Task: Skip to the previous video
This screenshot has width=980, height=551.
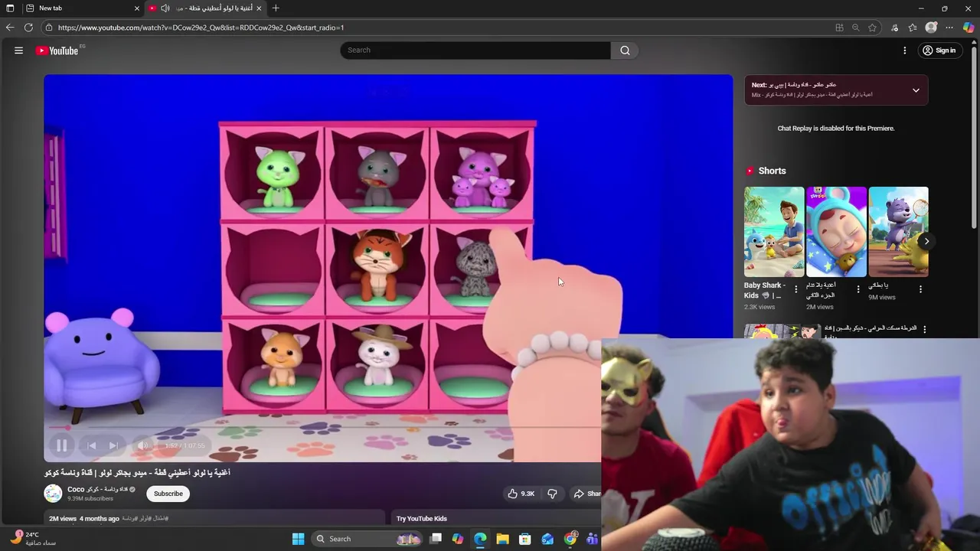Action: point(91,445)
